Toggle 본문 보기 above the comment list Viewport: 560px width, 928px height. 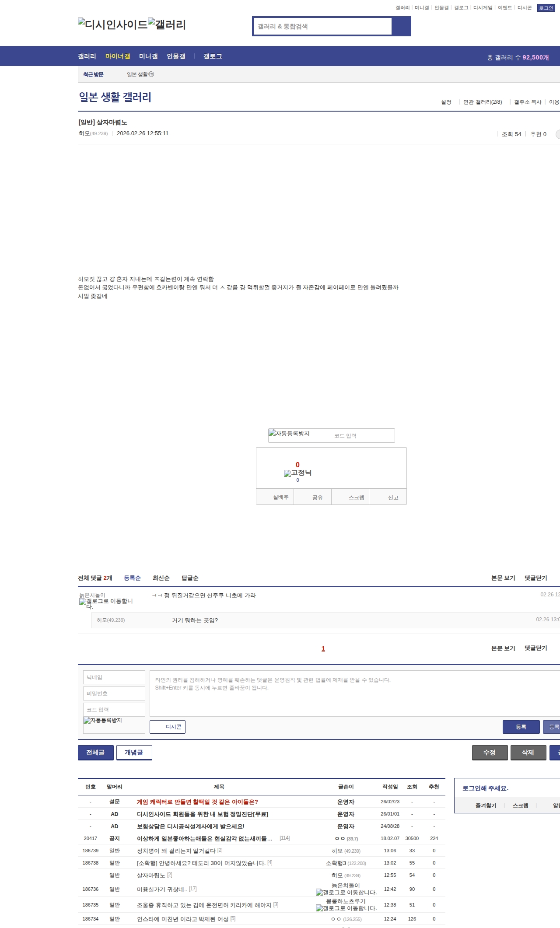pos(503,578)
